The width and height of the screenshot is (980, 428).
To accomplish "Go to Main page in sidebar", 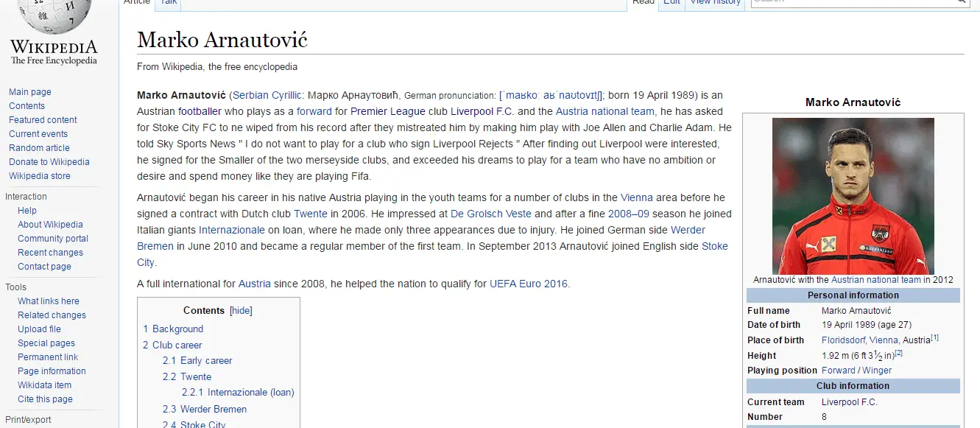I will 30,92.
